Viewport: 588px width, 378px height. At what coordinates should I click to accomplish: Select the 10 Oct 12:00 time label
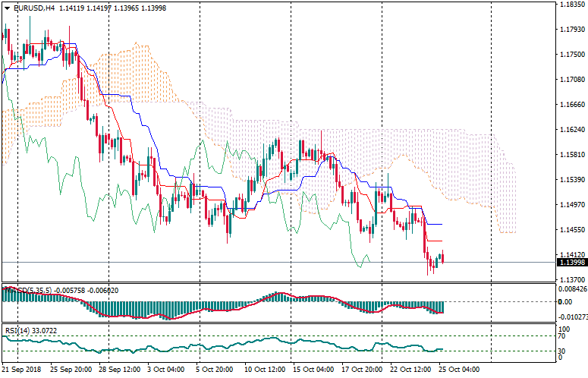pyautogui.click(x=263, y=370)
